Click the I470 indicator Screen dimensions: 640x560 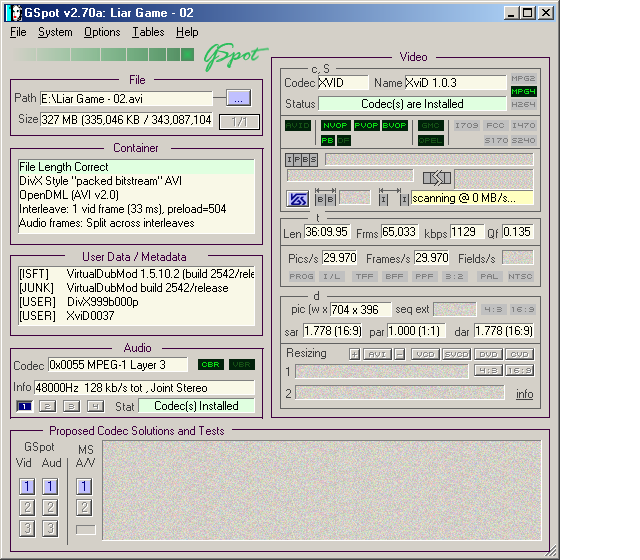pyautogui.click(x=523, y=126)
